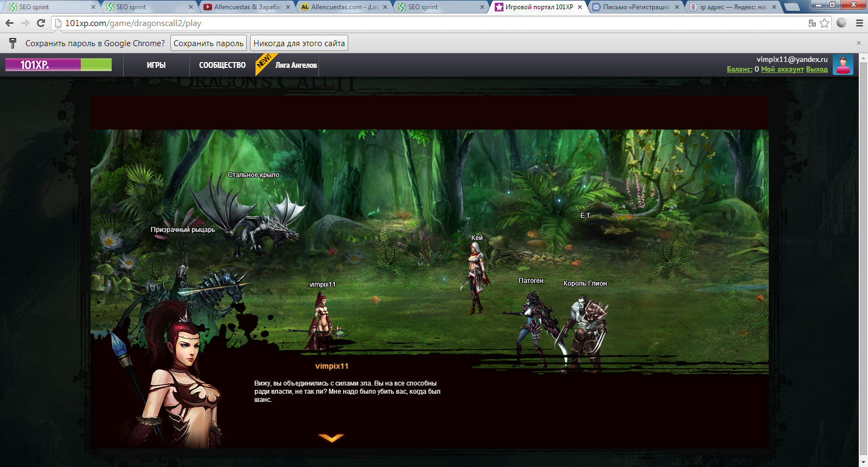Click the dialogue text Вижу, вы объединились
This screenshot has height=467, width=868.
[347, 392]
